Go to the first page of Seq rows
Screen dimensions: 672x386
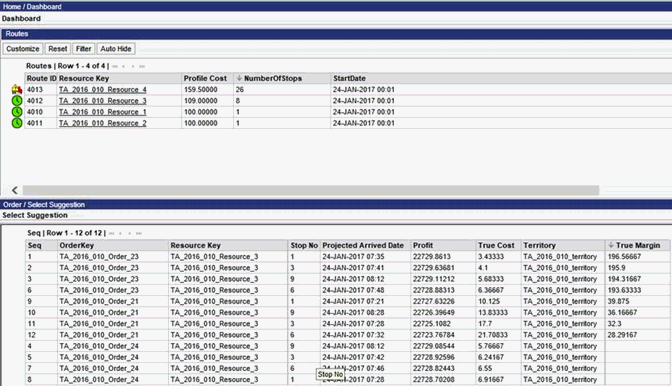(x=111, y=233)
